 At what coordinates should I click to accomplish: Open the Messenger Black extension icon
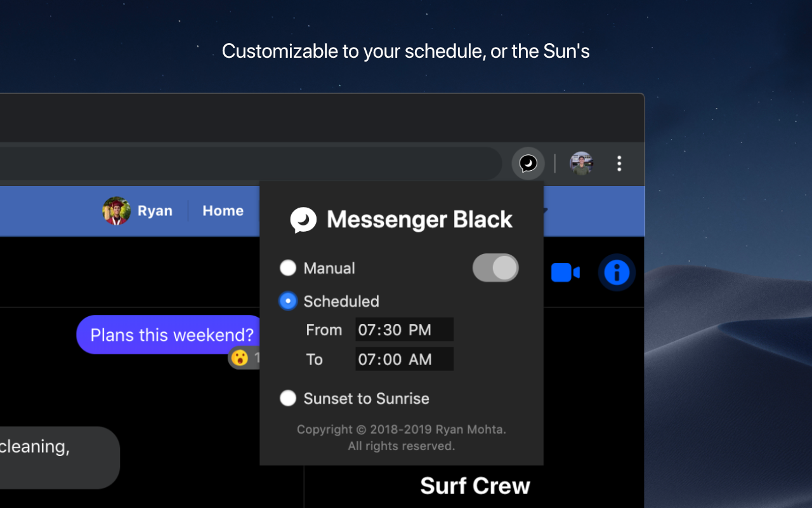(528, 164)
